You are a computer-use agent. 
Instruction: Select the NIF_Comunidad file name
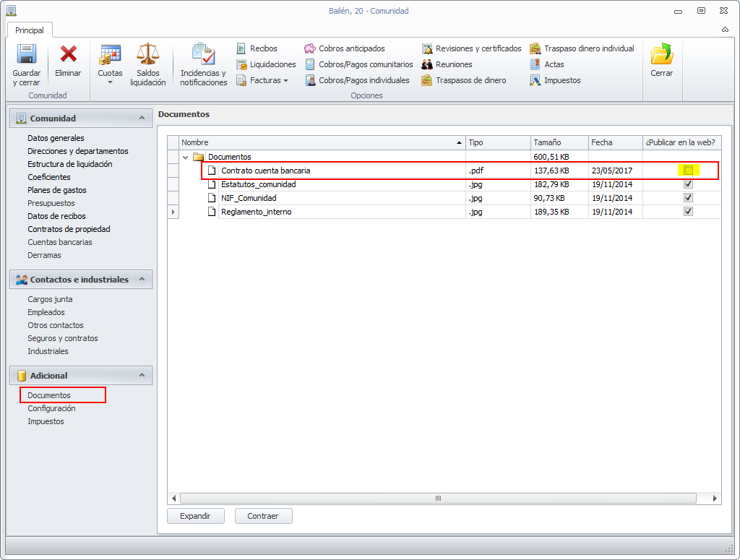(x=249, y=198)
